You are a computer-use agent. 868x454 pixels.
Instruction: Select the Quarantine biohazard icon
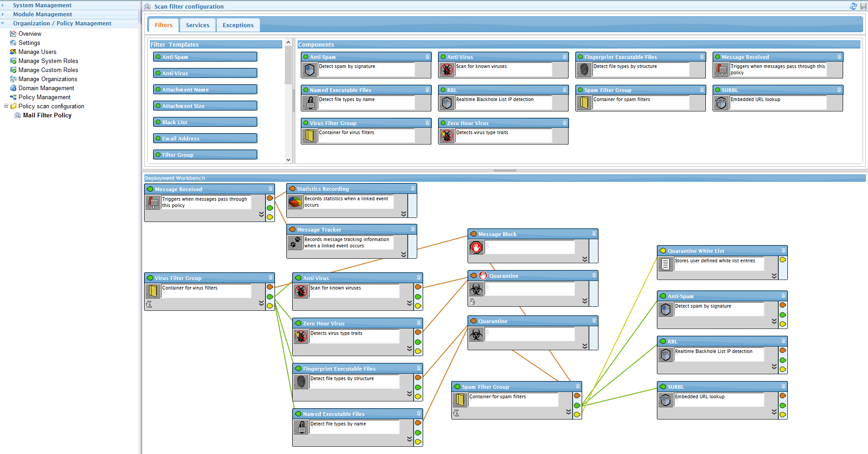click(x=476, y=289)
